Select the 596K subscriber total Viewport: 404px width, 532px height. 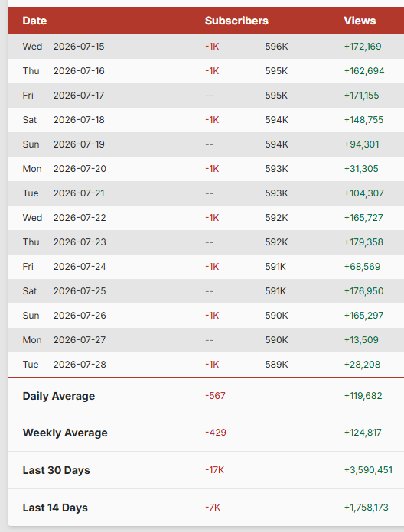coord(276,47)
